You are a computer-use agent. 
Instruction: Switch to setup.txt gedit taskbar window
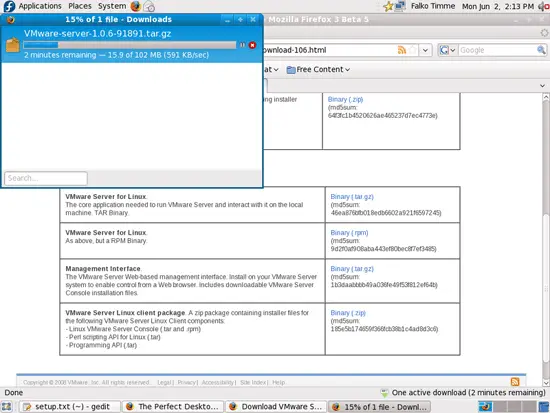pyautogui.click(x=69, y=407)
